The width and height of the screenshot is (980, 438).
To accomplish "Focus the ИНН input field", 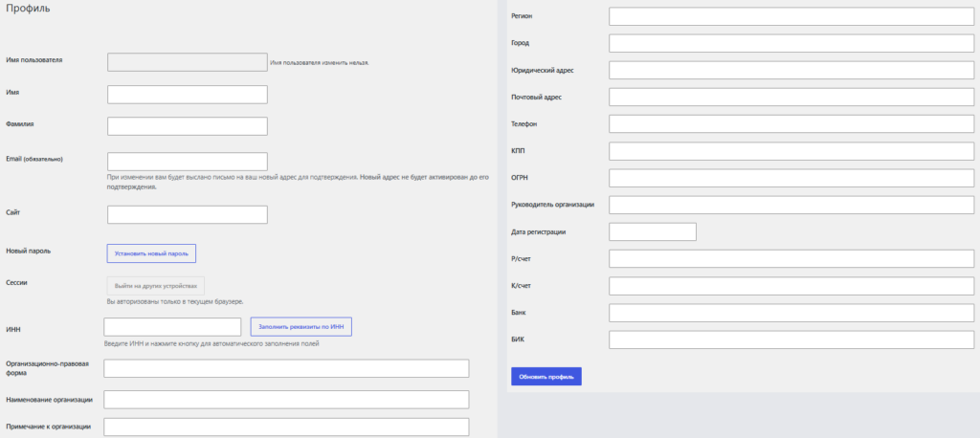I will 172,327.
